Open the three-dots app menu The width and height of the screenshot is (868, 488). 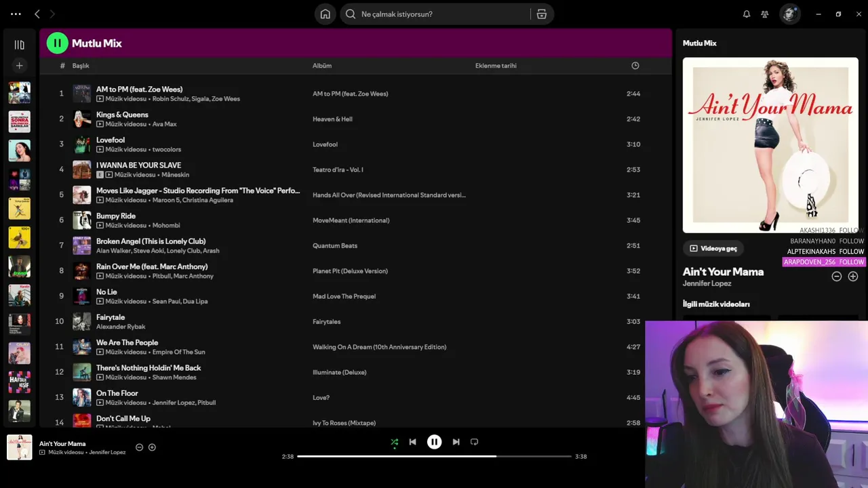coord(16,14)
